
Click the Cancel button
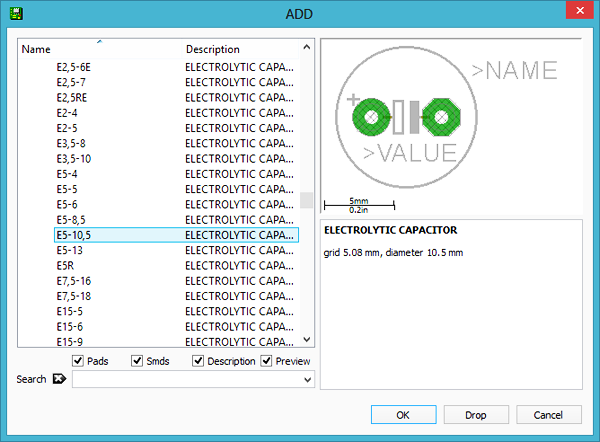549,415
